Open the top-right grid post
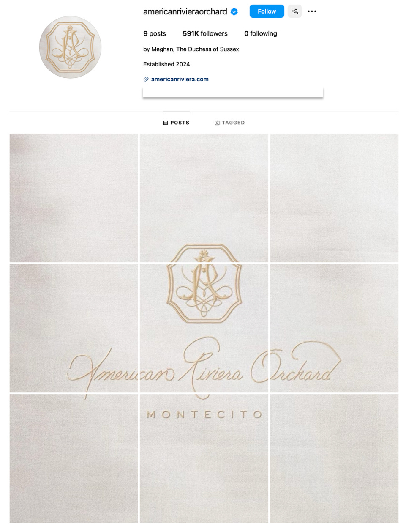Screen dimensions: 406x532 (334, 198)
